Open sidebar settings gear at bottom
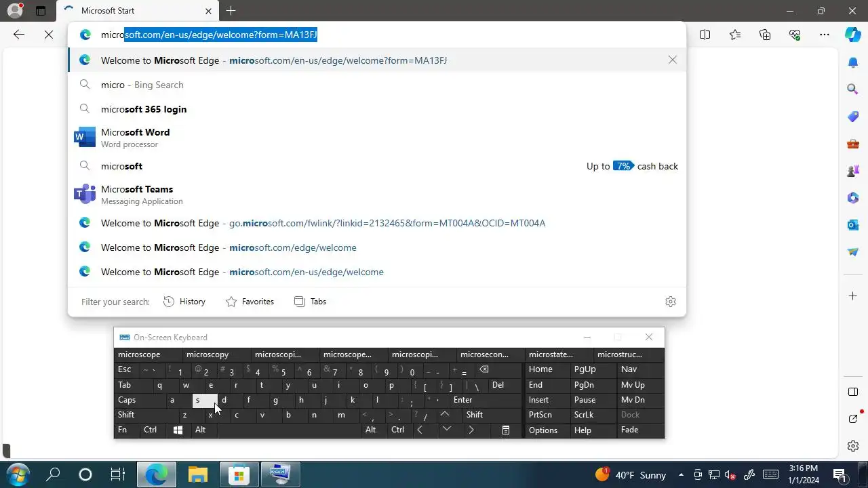868x488 pixels. 853,445
